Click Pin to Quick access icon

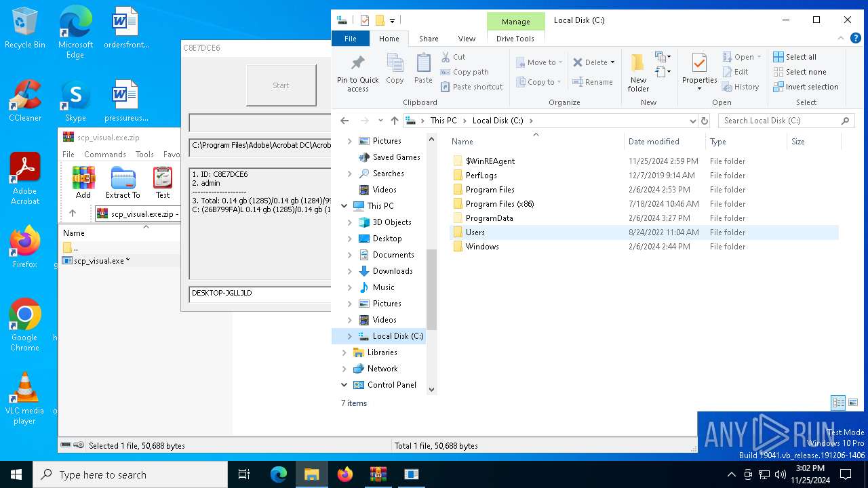357,73
